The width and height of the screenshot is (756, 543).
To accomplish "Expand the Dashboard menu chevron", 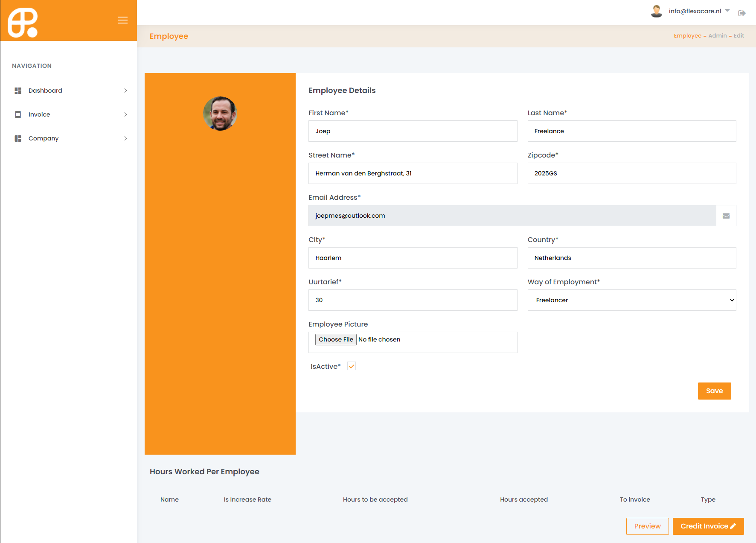I will click(125, 90).
